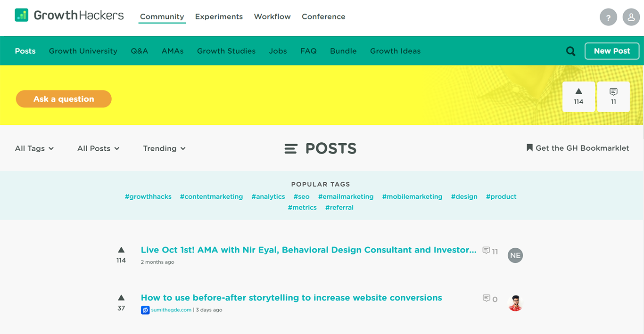Image resolution: width=644 pixels, height=334 pixels.
Task: Expand the All Tags dropdown
Action: click(x=34, y=148)
